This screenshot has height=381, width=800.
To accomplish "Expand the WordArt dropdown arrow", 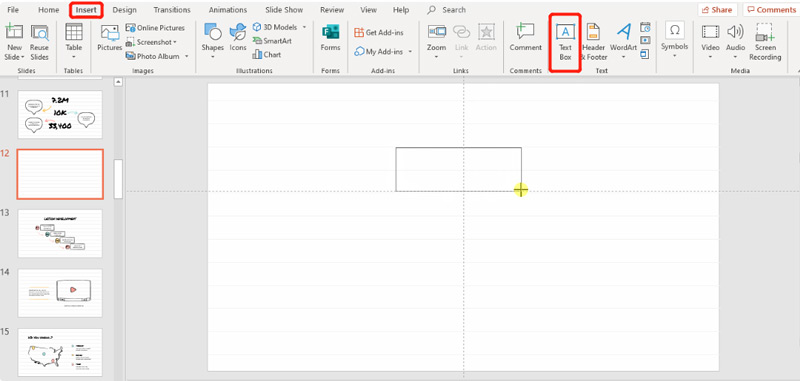I will coord(623,57).
